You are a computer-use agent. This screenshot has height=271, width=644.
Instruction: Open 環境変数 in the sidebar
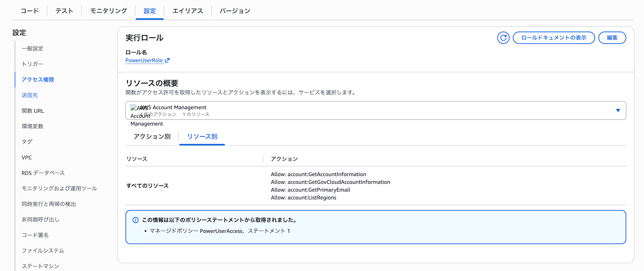tap(33, 126)
